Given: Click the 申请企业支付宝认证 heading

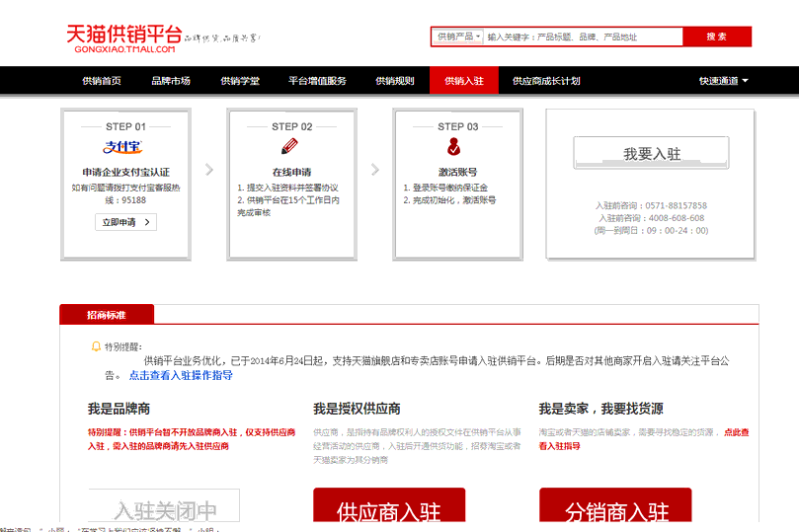Looking at the screenshot, I should [x=125, y=172].
